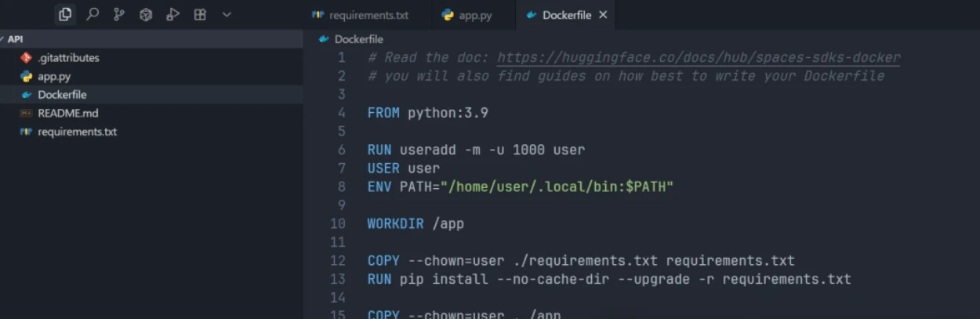Open the huggingface.co docs link
Screen dimensions: 980x319
click(699, 58)
